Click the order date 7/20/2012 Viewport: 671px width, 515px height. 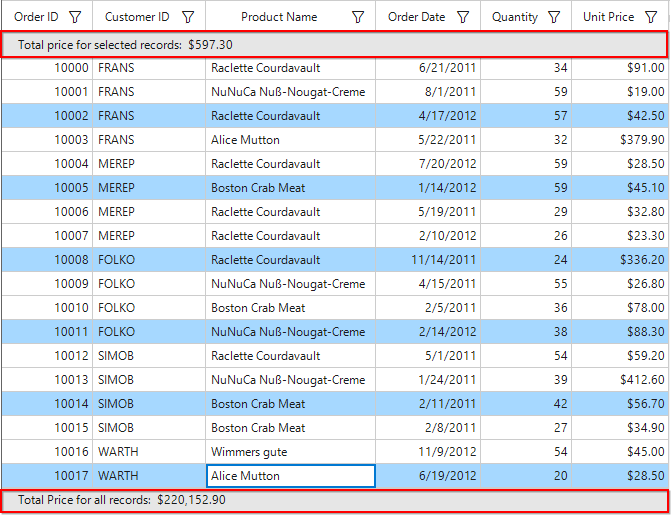tap(428, 164)
